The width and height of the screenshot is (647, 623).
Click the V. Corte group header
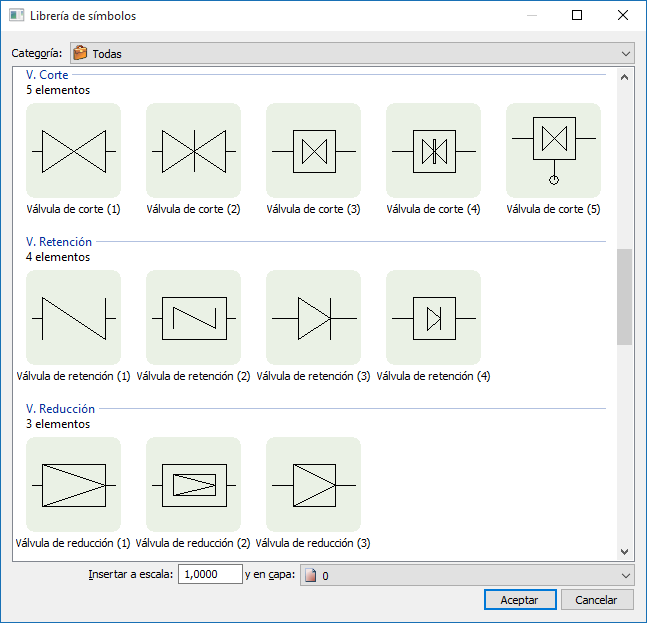coord(47,75)
